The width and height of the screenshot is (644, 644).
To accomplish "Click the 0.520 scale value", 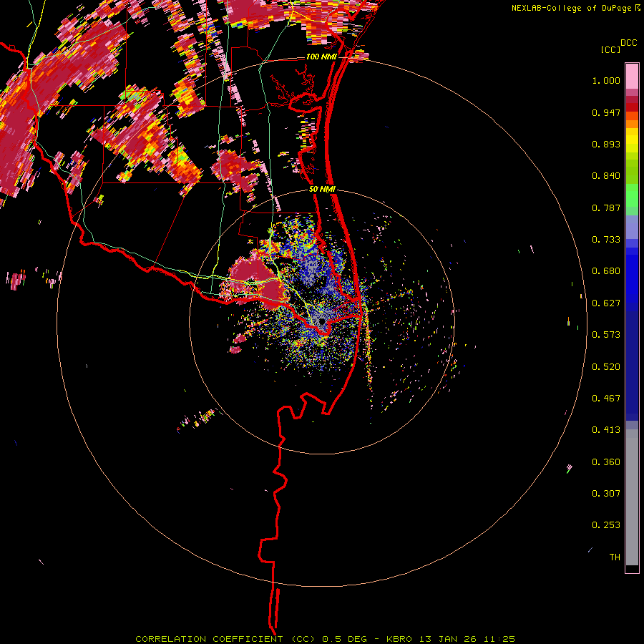I will pyautogui.click(x=606, y=367).
